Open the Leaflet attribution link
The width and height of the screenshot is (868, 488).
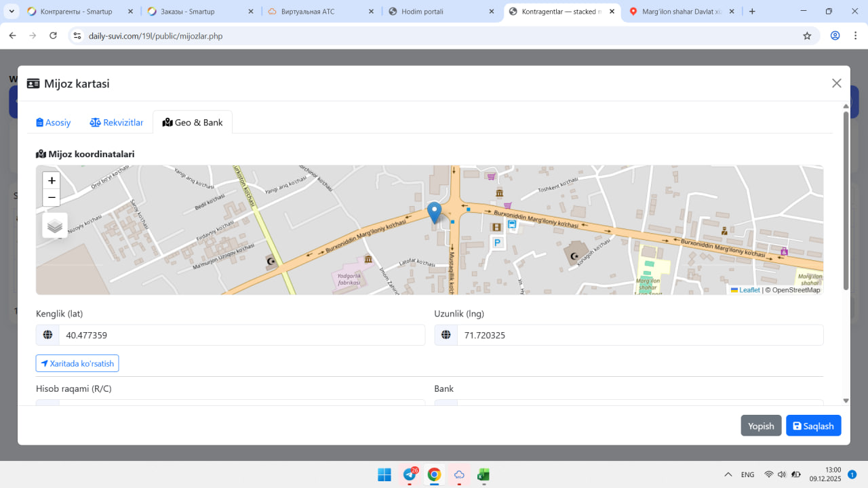tap(749, 290)
